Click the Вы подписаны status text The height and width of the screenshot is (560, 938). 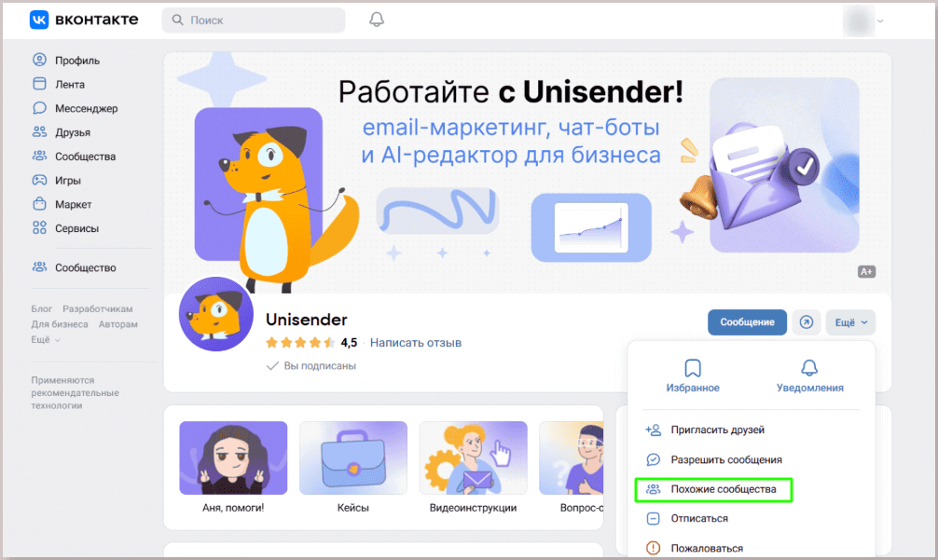pos(320,366)
